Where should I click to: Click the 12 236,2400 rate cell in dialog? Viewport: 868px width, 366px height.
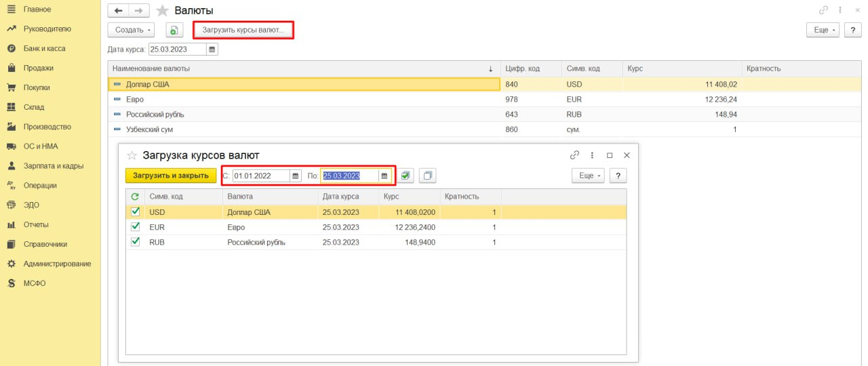[x=409, y=227]
